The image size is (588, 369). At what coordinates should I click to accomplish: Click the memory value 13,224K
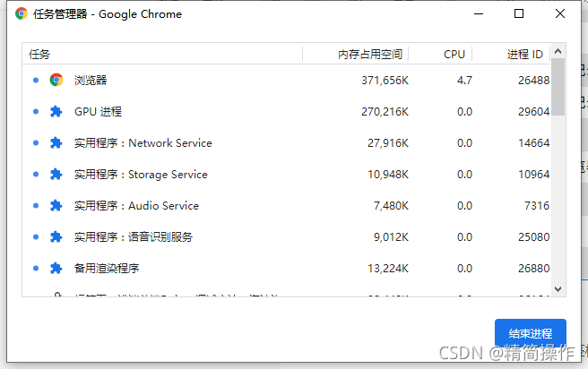(388, 269)
